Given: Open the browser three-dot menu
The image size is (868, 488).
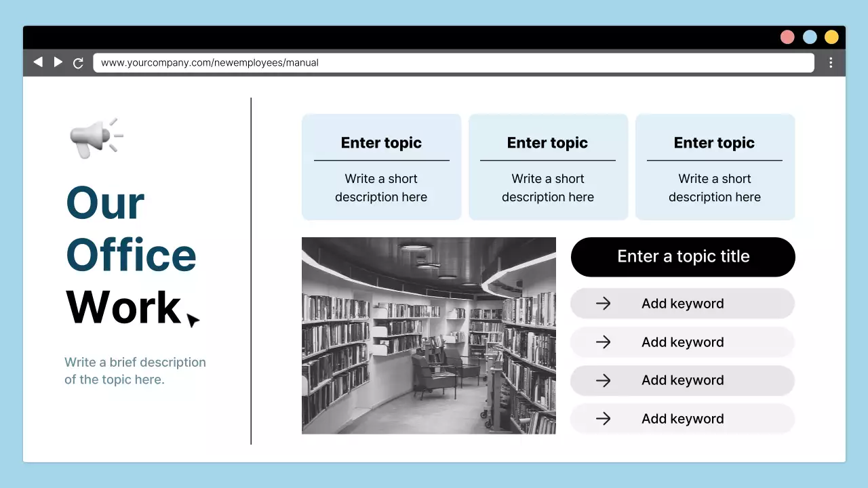Looking at the screenshot, I should tap(830, 62).
